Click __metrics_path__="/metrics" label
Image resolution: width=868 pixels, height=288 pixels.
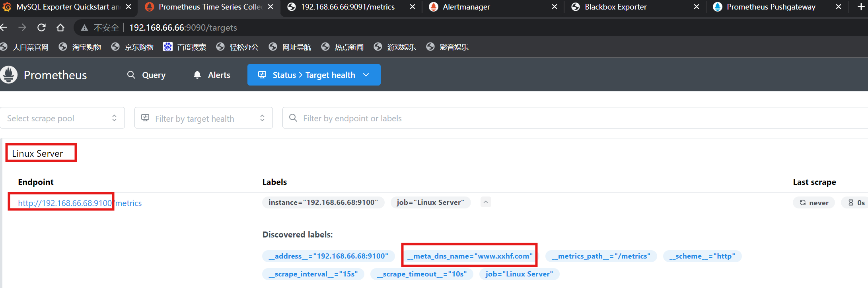[601, 256]
